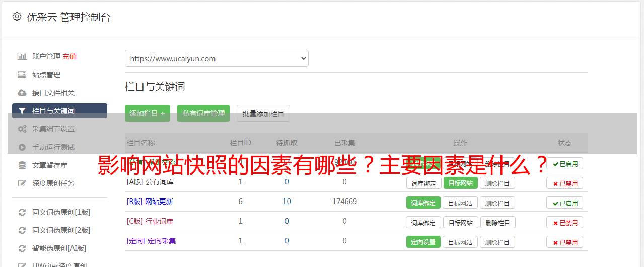Open 私有词库管理
Viewport: 644px width, 267px height.
pos(203,113)
